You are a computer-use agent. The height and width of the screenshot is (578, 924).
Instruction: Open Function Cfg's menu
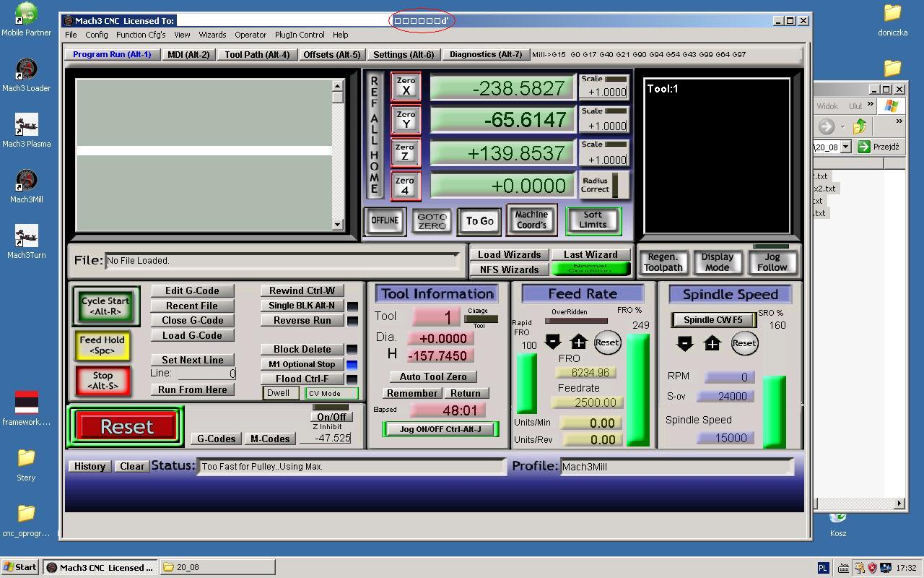tap(141, 35)
